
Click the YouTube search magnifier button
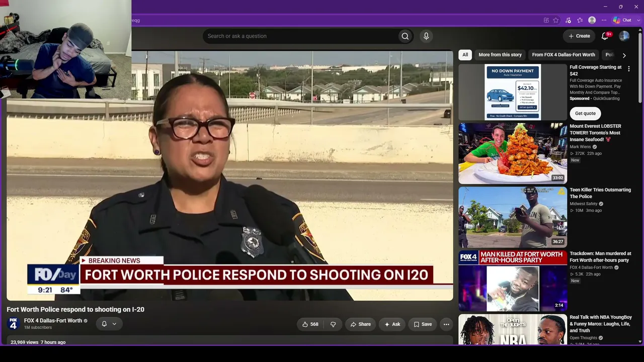coord(405,36)
